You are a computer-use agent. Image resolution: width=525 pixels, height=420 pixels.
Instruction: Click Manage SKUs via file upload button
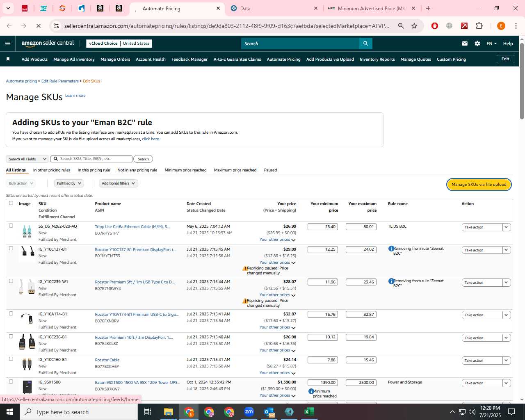[x=479, y=185]
